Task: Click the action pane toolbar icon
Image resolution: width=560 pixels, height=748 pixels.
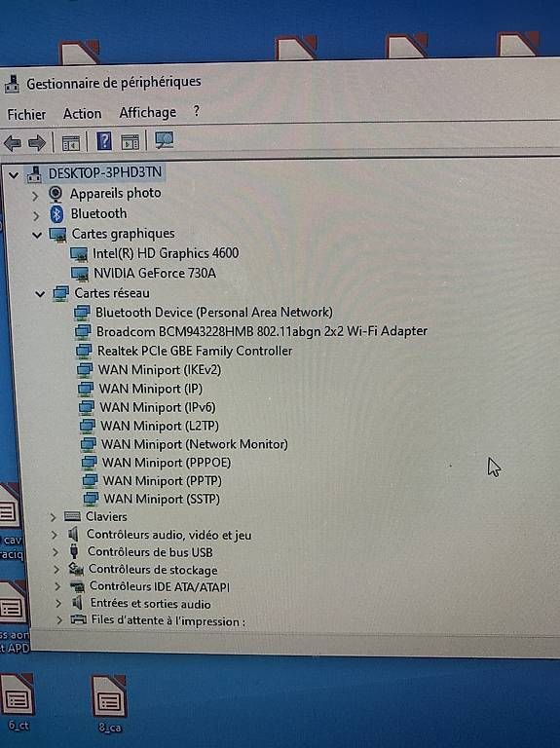Action: point(130,141)
